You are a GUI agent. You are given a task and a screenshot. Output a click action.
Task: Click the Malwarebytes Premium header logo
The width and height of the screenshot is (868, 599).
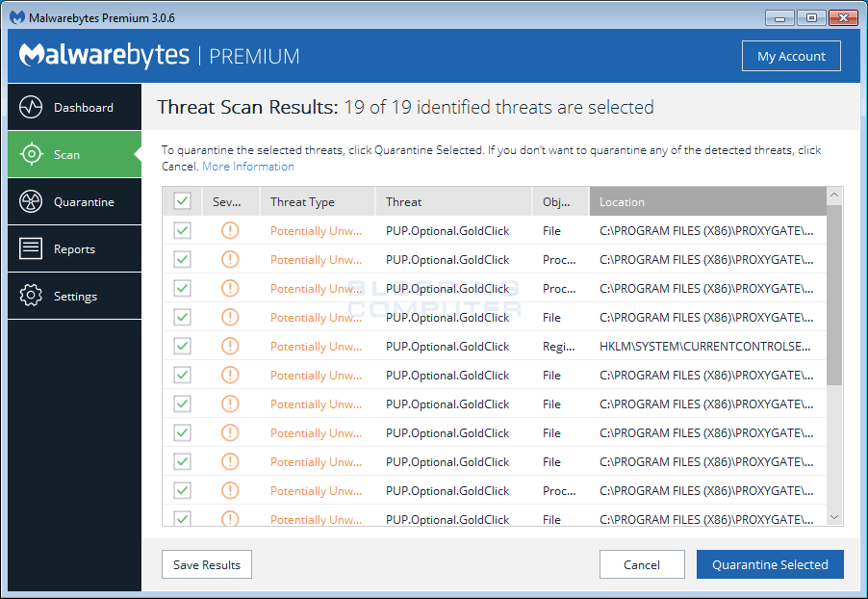pyautogui.click(x=160, y=56)
